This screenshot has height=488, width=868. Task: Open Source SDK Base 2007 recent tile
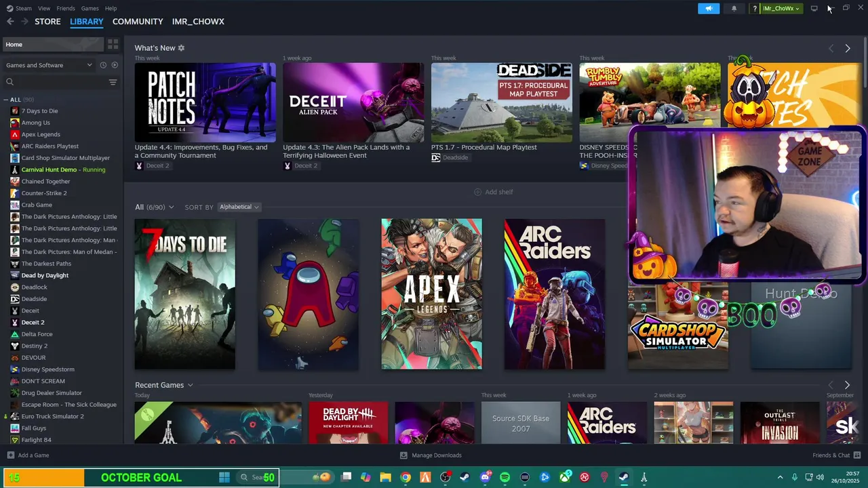click(x=521, y=423)
